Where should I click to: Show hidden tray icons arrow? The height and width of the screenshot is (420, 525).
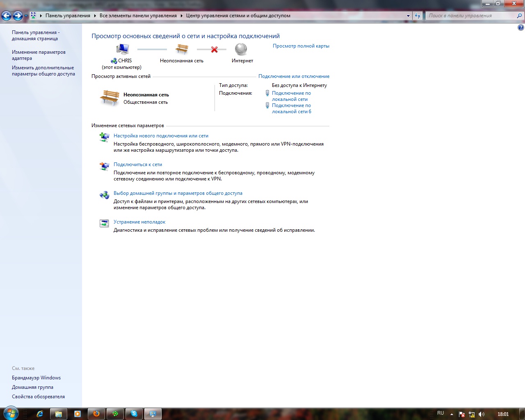(x=452, y=414)
